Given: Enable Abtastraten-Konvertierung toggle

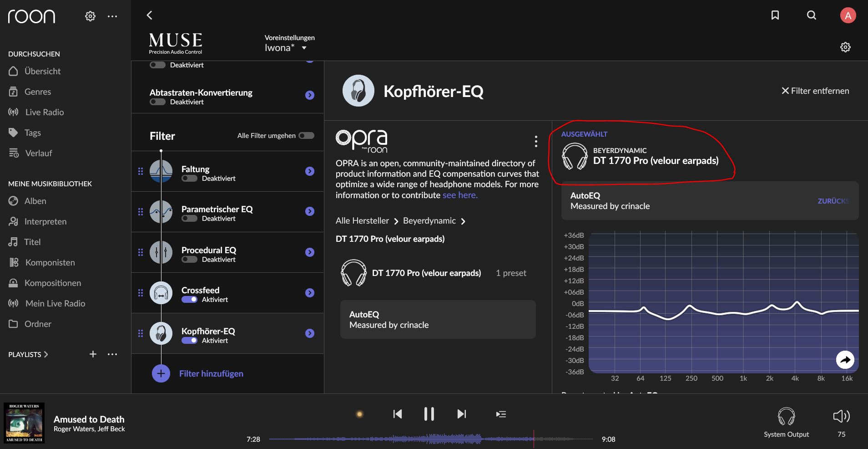Looking at the screenshot, I should (157, 102).
